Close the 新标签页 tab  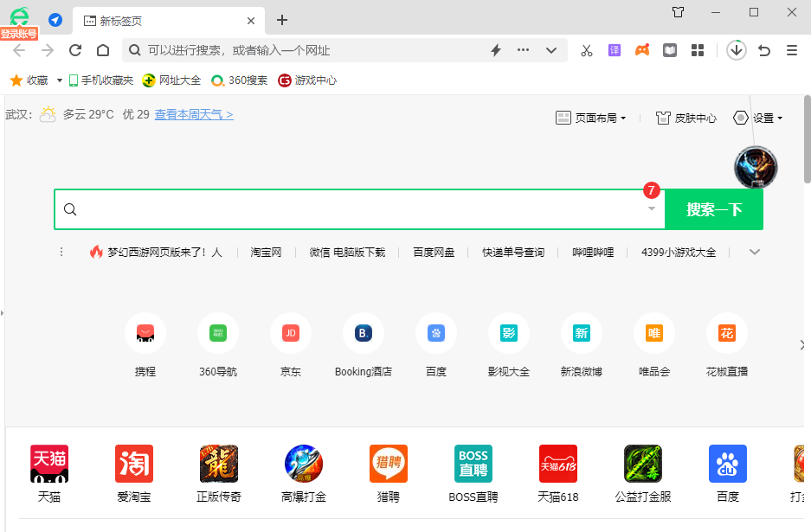point(251,21)
